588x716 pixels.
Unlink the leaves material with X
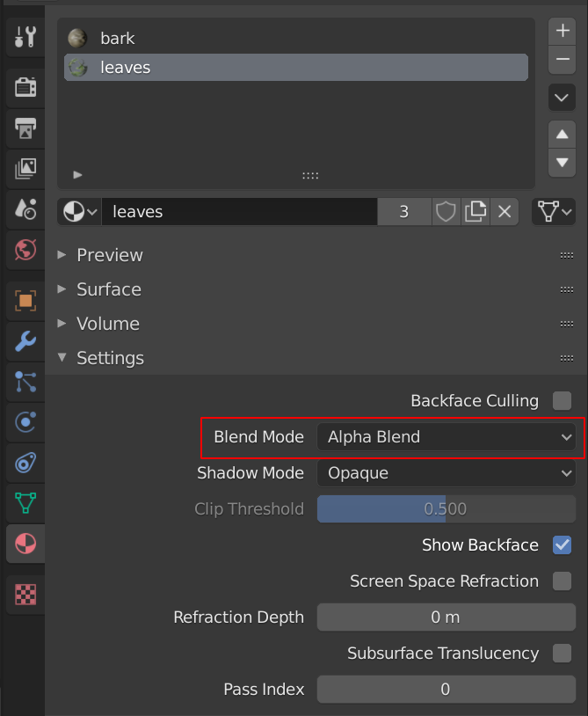coord(505,212)
